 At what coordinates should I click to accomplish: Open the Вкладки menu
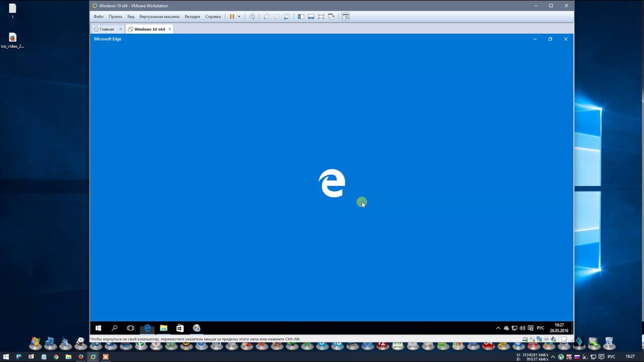click(x=192, y=17)
